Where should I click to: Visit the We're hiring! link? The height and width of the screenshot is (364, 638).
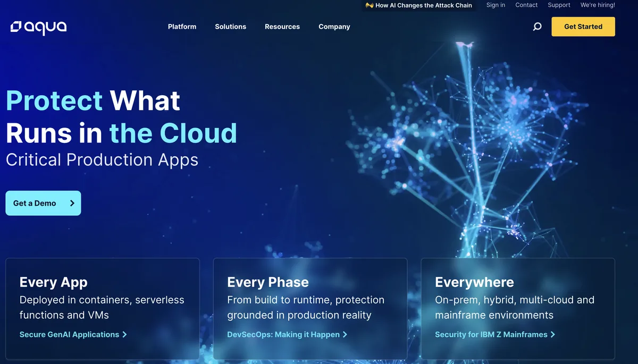pos(598,5)
